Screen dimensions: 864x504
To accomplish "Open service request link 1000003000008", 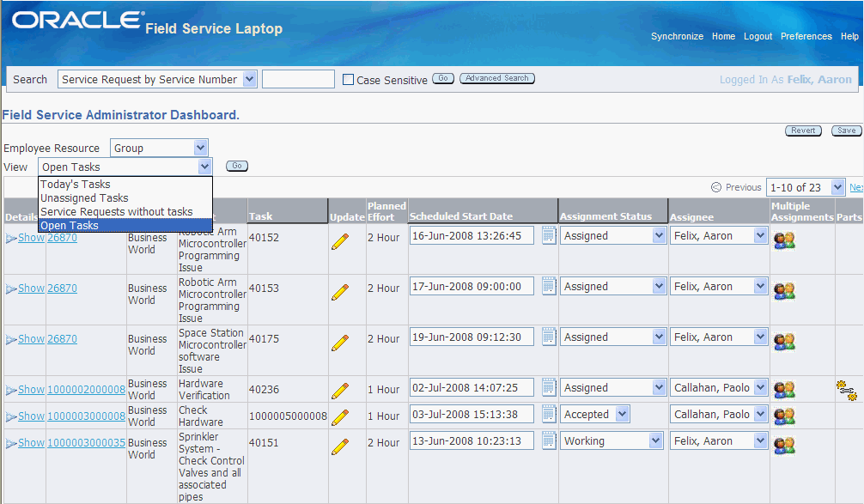I will coord(86,416).
